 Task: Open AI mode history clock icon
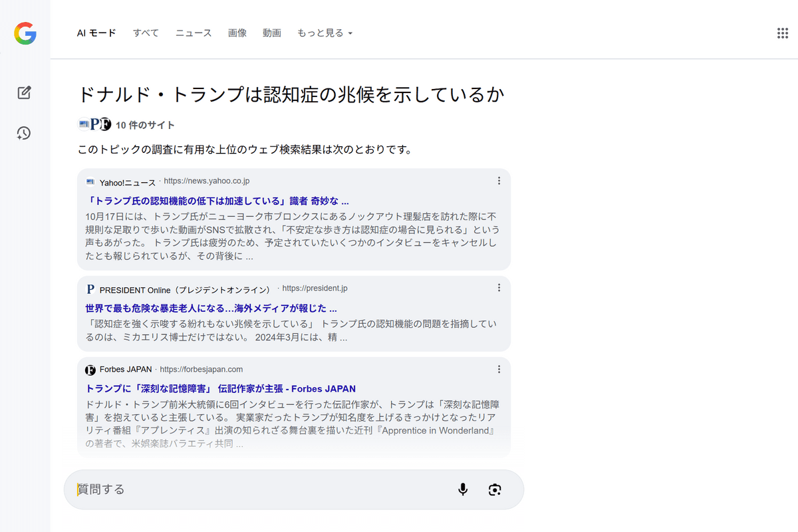point(24,134)
